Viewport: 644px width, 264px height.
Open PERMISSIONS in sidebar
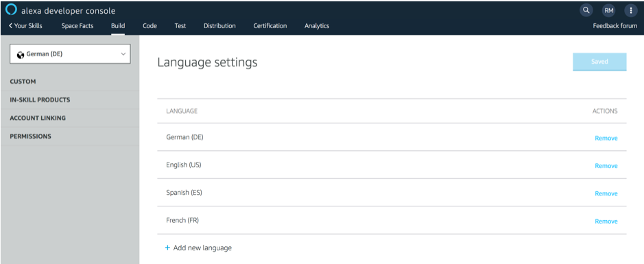click(30, 136)
